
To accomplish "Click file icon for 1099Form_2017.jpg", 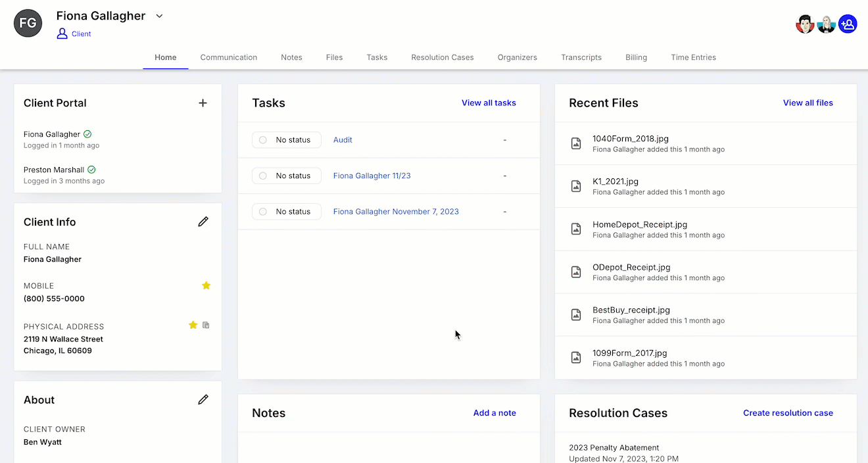I will pos(576,358).
